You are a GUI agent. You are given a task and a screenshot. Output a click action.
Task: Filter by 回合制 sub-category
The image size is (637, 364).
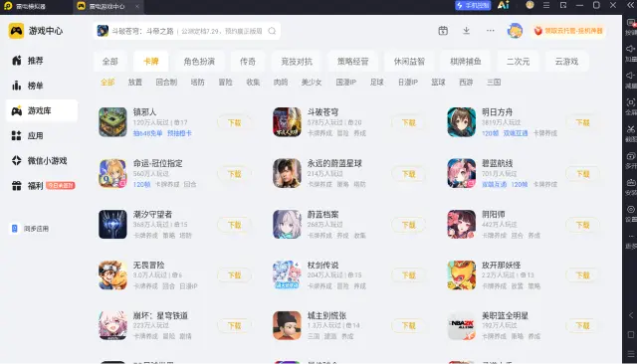pos(166,83)
